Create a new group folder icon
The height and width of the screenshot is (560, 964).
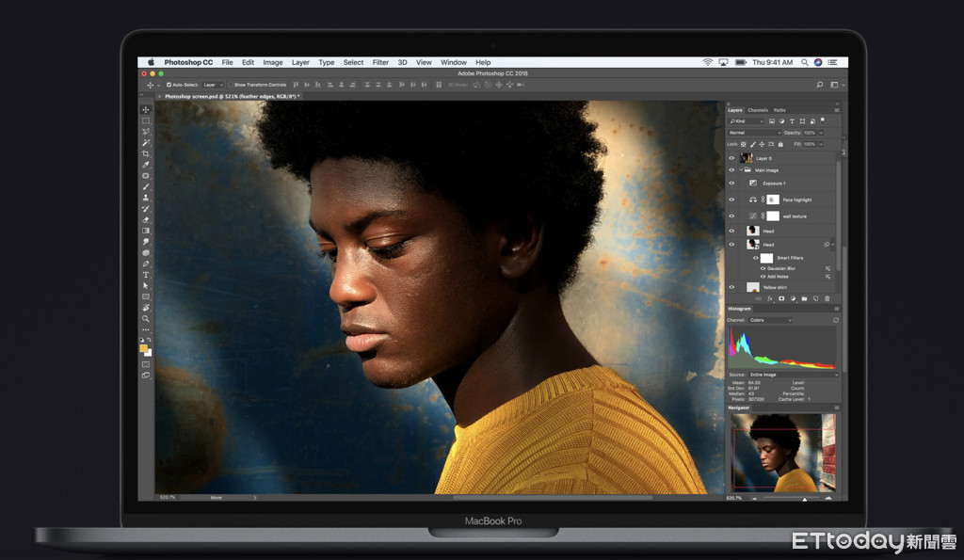coord(804,298)
